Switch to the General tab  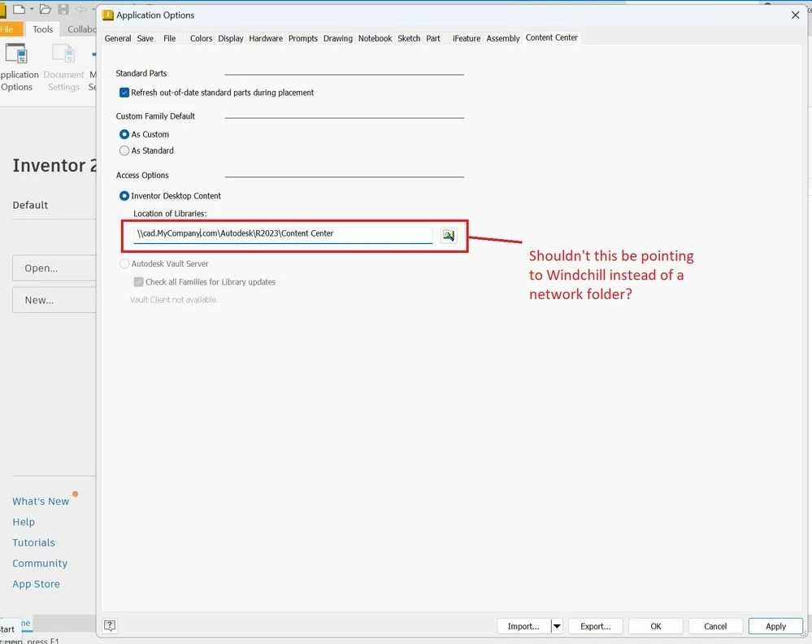coord(118,37)
